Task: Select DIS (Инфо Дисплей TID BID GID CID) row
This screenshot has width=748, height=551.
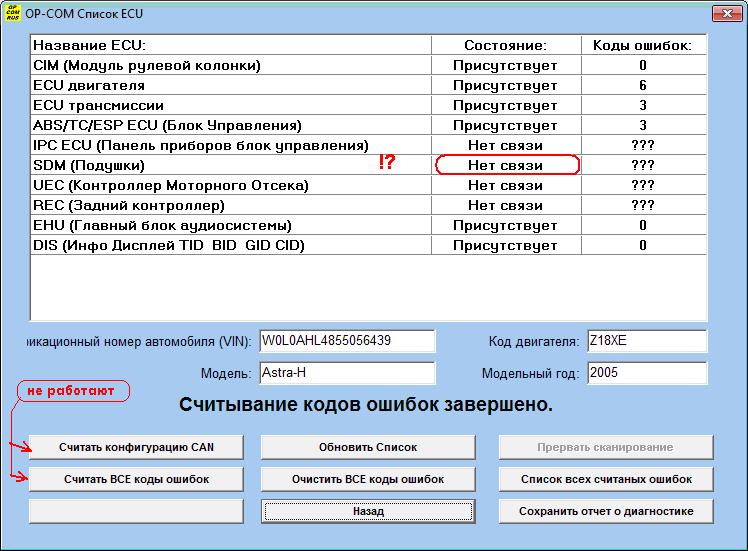Action: pos(368,245)
